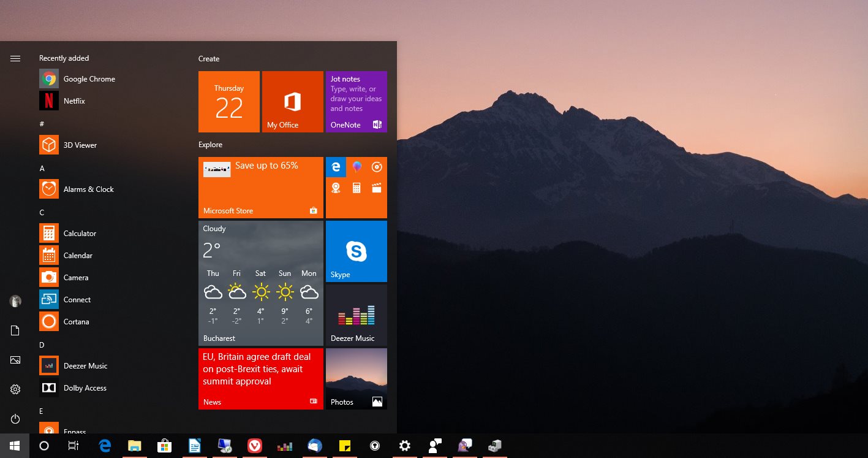Image resolution: width=868 pixels, height=458 pixels.
Task: Click the A letter group header
Action: point(42,168)
